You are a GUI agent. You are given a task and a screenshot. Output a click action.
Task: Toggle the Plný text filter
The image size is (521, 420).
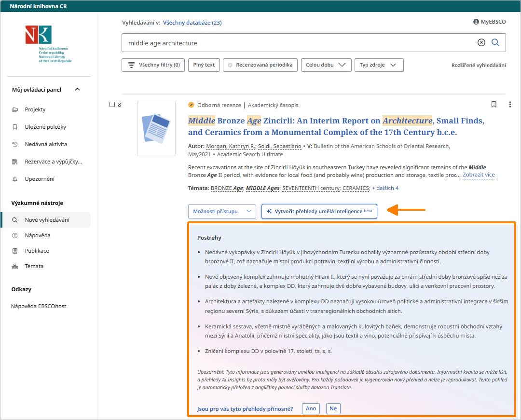204,65
